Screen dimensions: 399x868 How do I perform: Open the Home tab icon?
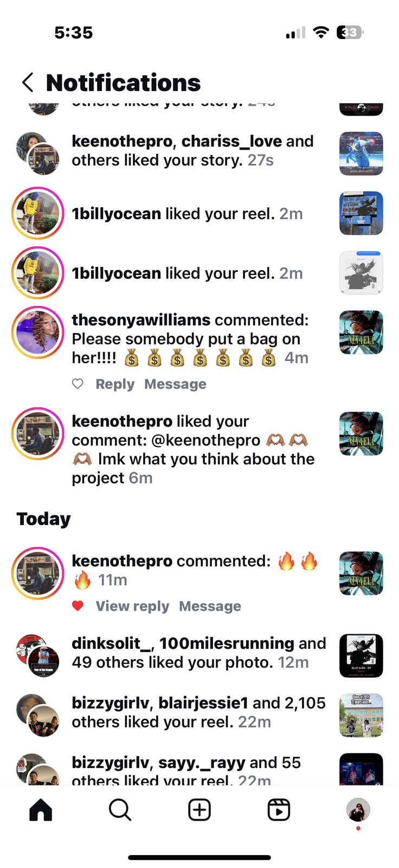coord(41,810)
